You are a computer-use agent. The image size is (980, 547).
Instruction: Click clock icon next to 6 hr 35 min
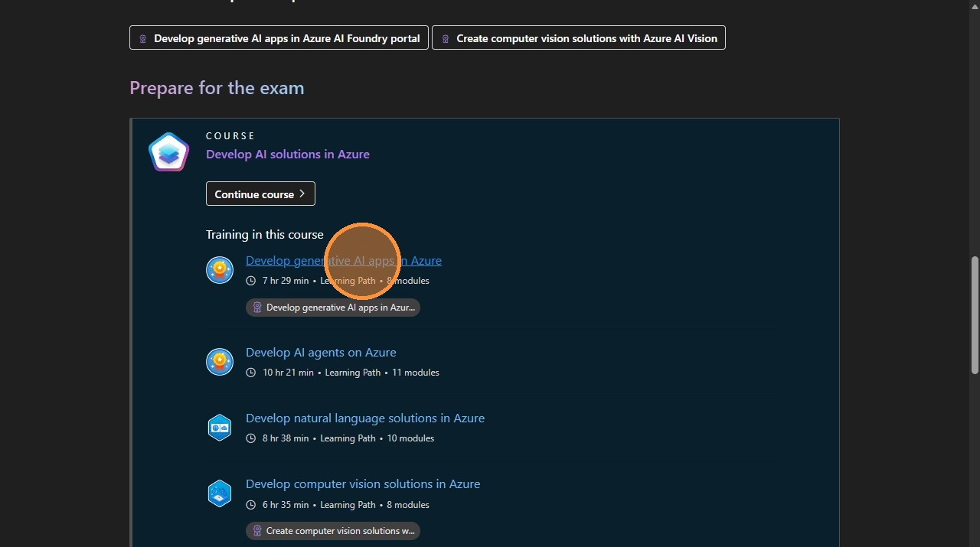[x=250, y=505]
